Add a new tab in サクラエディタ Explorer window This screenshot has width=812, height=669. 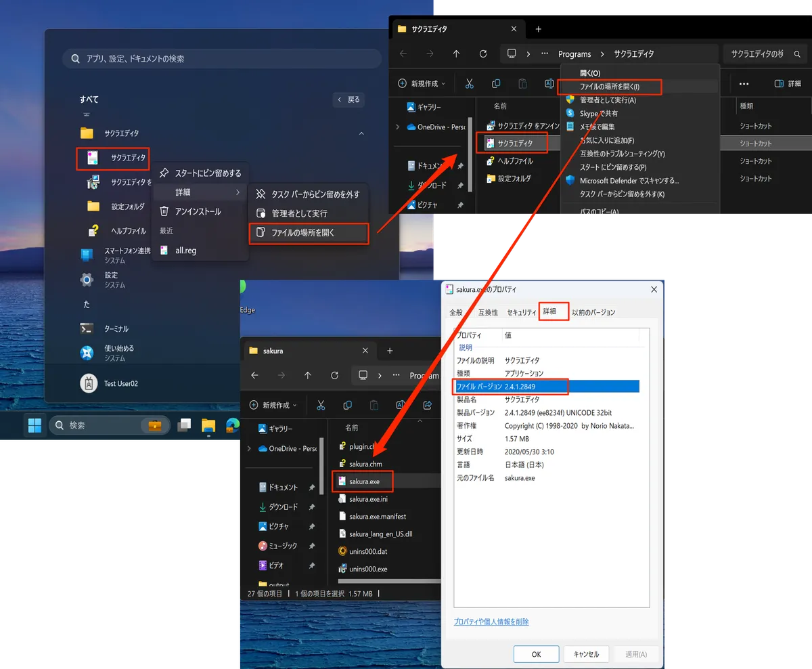click(539, 29)
